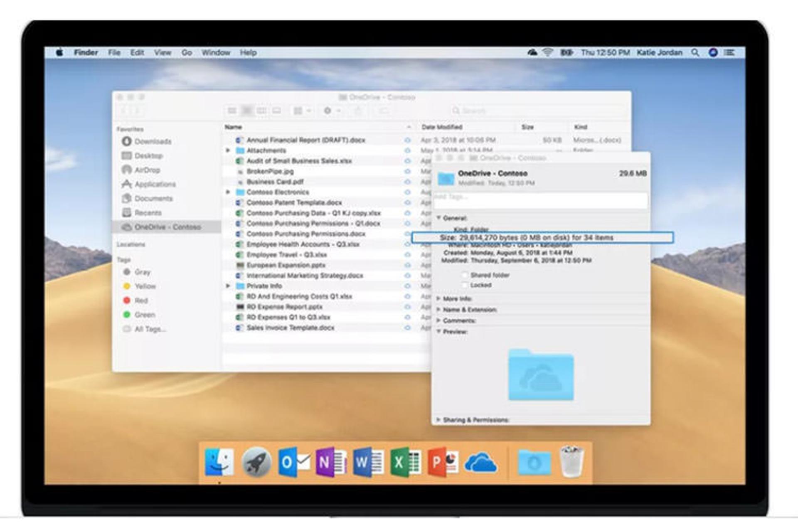798x532 pixels.
Task: Click the OneDrive cloud icon in menu bar
Action: point(532,52)
